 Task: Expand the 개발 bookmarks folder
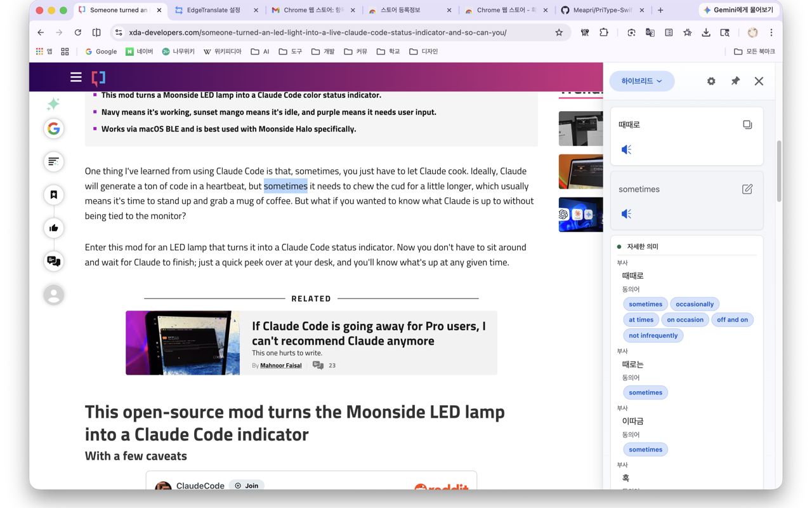(x=323, y=51)
